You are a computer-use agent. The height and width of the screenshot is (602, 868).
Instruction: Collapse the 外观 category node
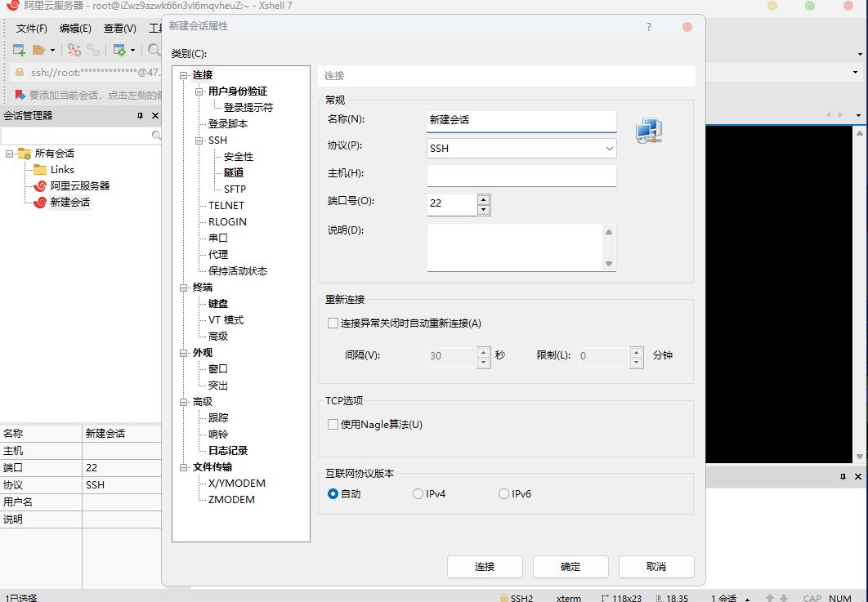184,353
